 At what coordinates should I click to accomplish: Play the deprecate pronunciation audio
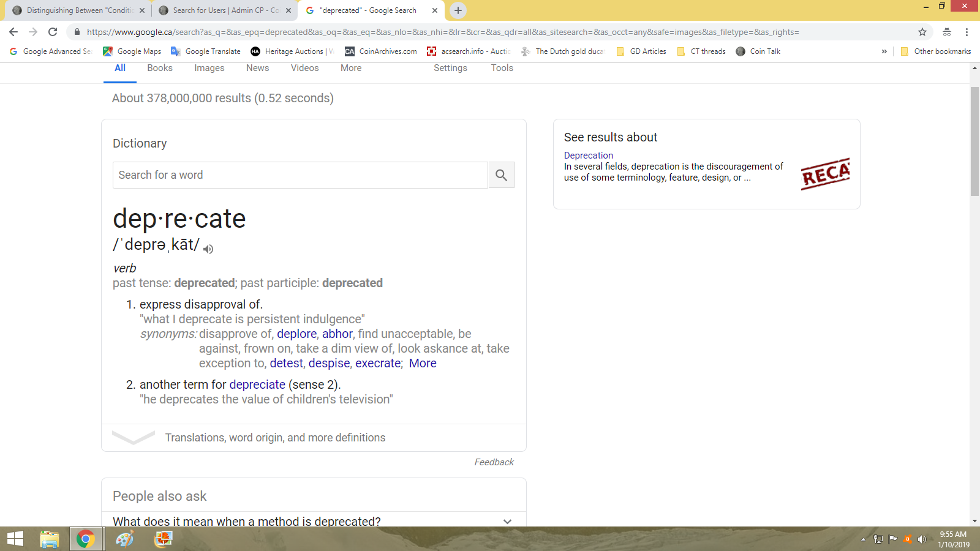pos(208,249)
